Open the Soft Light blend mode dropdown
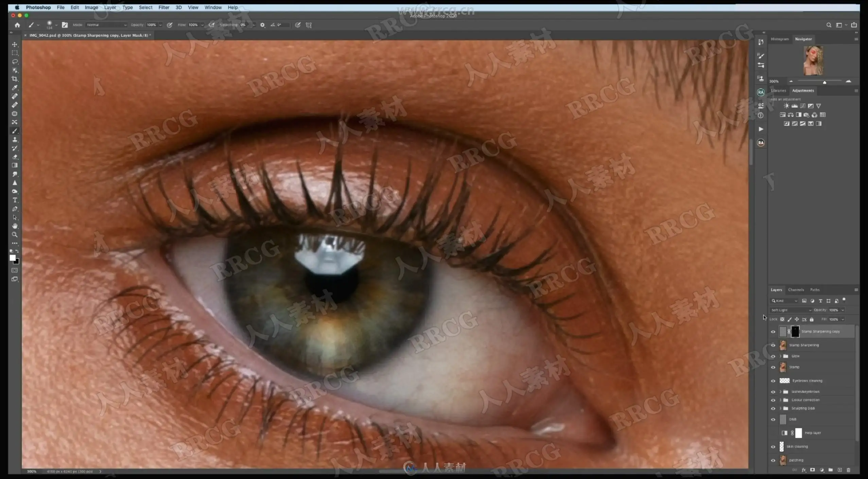The width and height of the screenshot is (868, 479). point(791,310)
